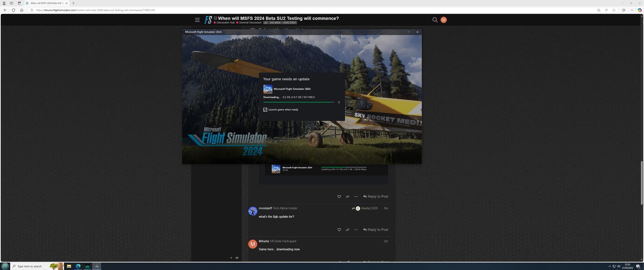The height and width of the screenshot is (270, 644).
Task: Open the favorites list
Action: tap(624, 10)
